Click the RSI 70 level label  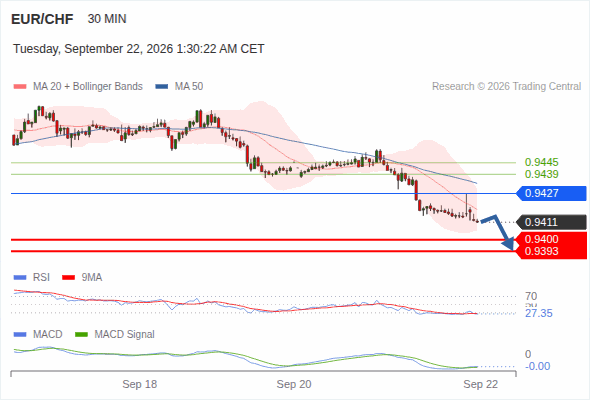coord(531,296)
